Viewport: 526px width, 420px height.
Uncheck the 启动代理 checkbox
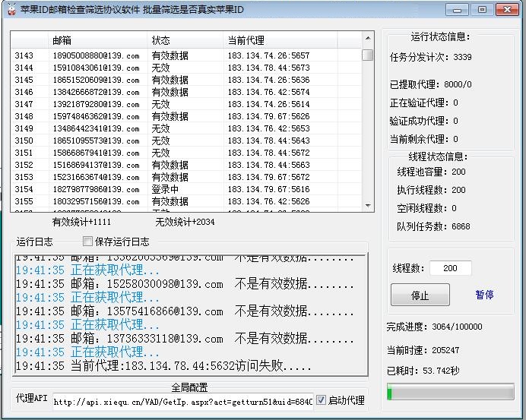tap(321, 400)
